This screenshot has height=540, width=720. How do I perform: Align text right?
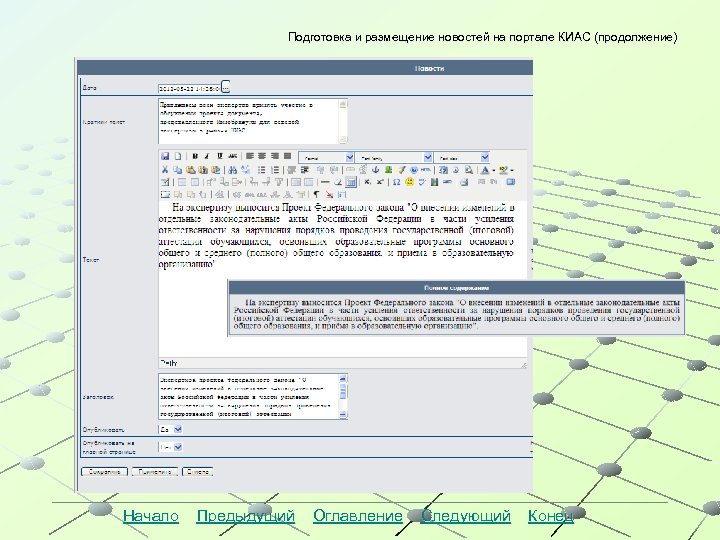click(x=275, y=156)
